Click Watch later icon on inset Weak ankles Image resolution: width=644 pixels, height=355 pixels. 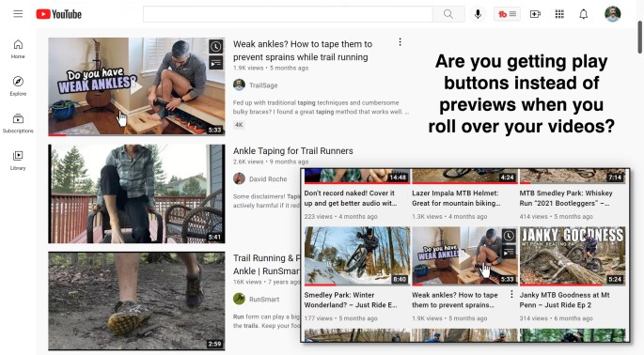509,236
